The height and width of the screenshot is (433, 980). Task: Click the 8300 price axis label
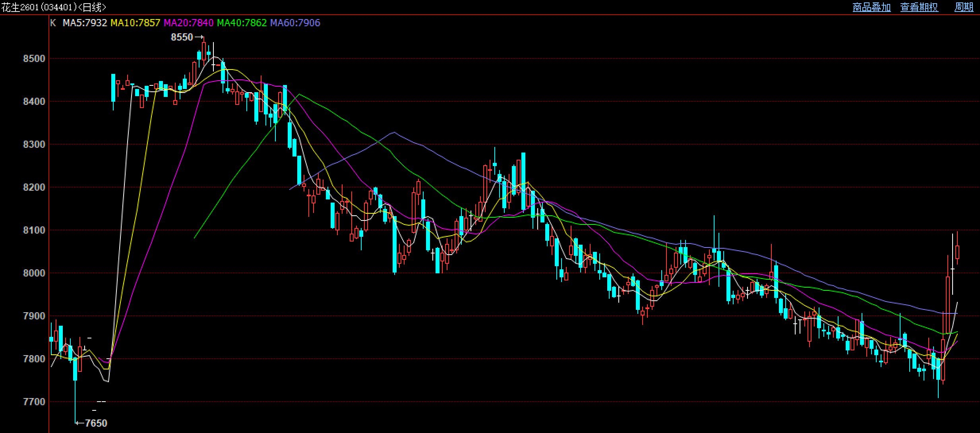(x=34, y=145)
